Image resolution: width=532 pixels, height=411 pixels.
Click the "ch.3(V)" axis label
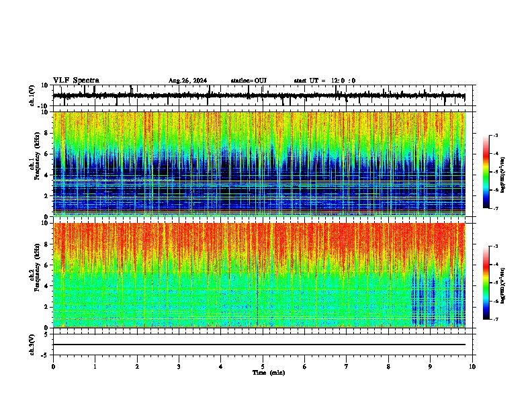point(32,345)
